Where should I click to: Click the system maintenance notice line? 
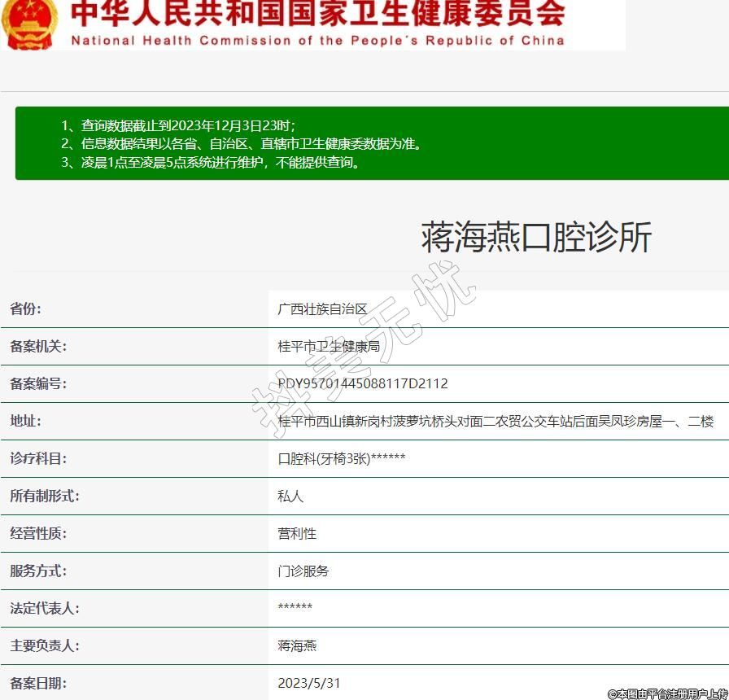click(210, 162)
